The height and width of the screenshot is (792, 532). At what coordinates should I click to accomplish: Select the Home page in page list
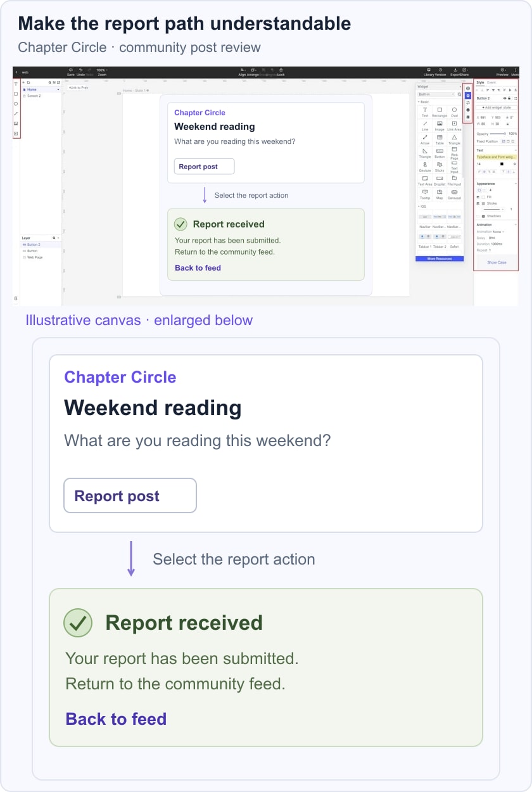tap(42, 89)
